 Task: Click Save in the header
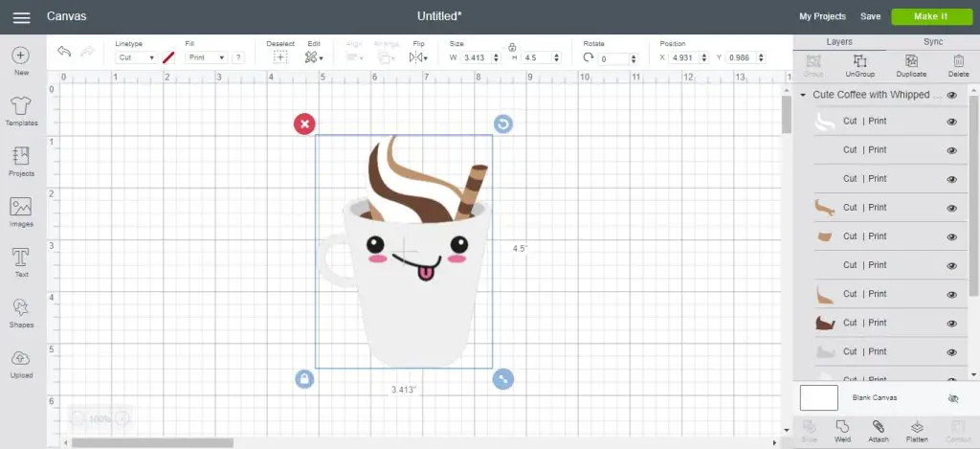pyautogui.click(x=870, y=17)
